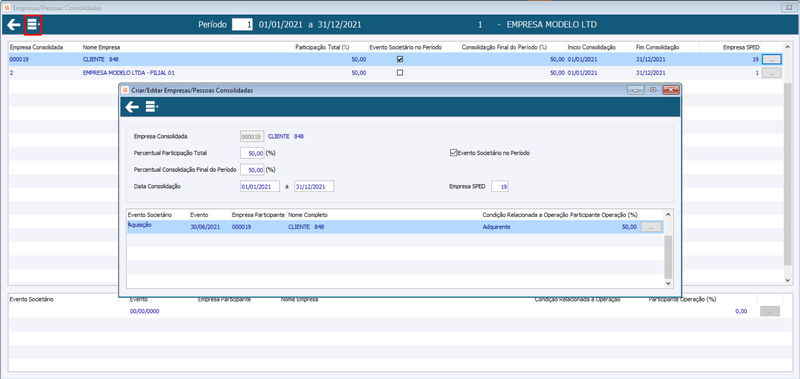
Task: Toggle the Evento Societário checkbox for the EMPRESA MODELO LTDA - FILIAL 01 row
Action: 400,72
